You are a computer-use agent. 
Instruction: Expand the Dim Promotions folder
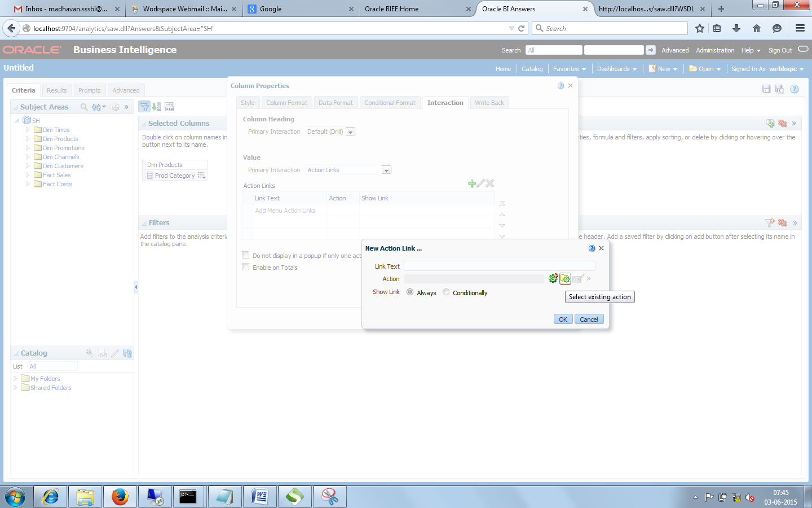27,148
